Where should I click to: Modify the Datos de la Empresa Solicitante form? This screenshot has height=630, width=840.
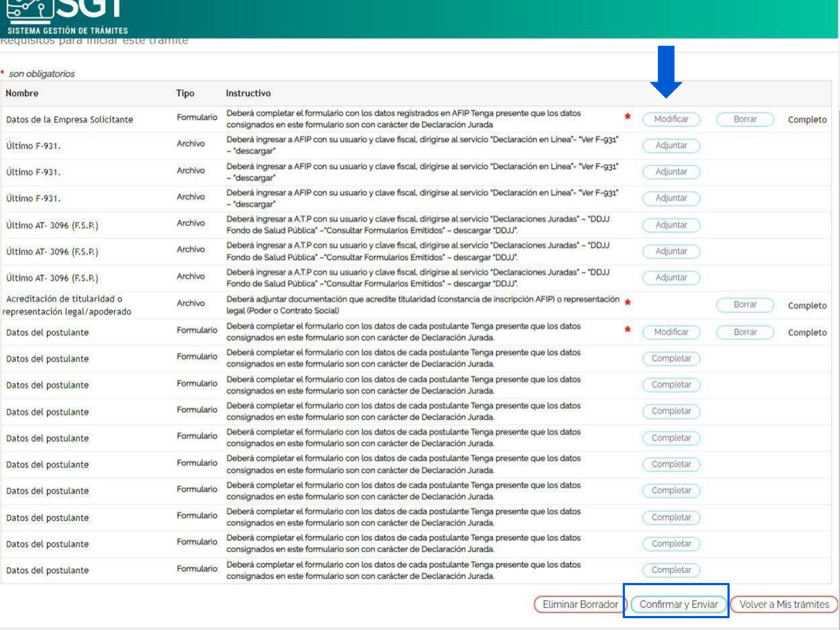tap(671, 119)
